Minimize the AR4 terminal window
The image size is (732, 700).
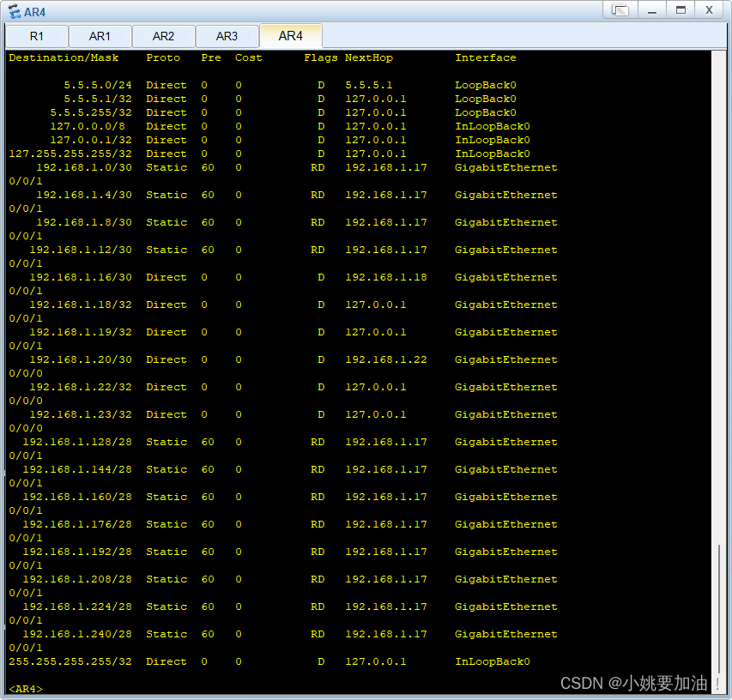point(652,9)
